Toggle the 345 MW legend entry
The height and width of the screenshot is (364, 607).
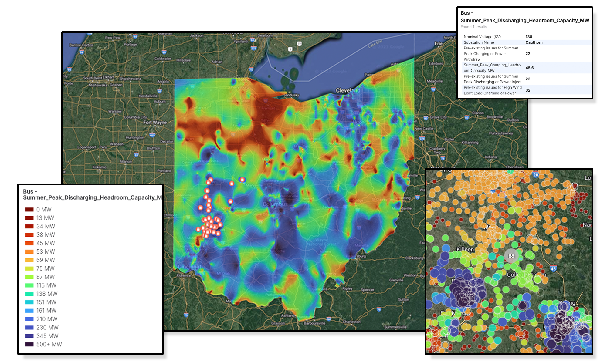(46, 336)
